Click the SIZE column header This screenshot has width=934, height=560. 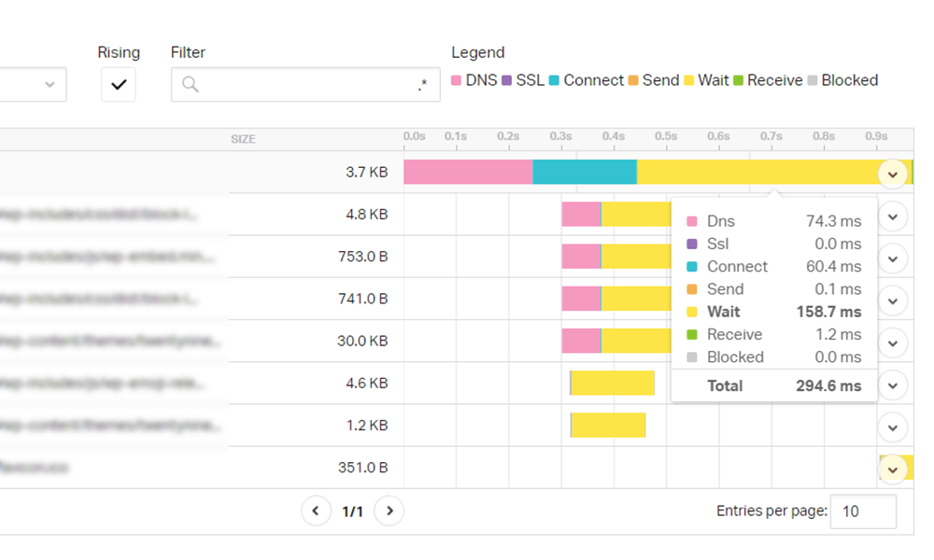243,139
